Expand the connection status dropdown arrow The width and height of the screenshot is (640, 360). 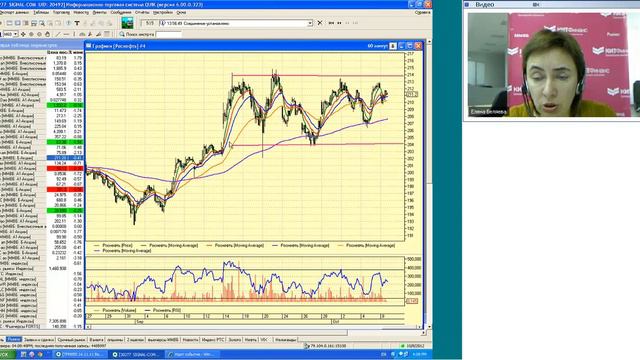310,23
